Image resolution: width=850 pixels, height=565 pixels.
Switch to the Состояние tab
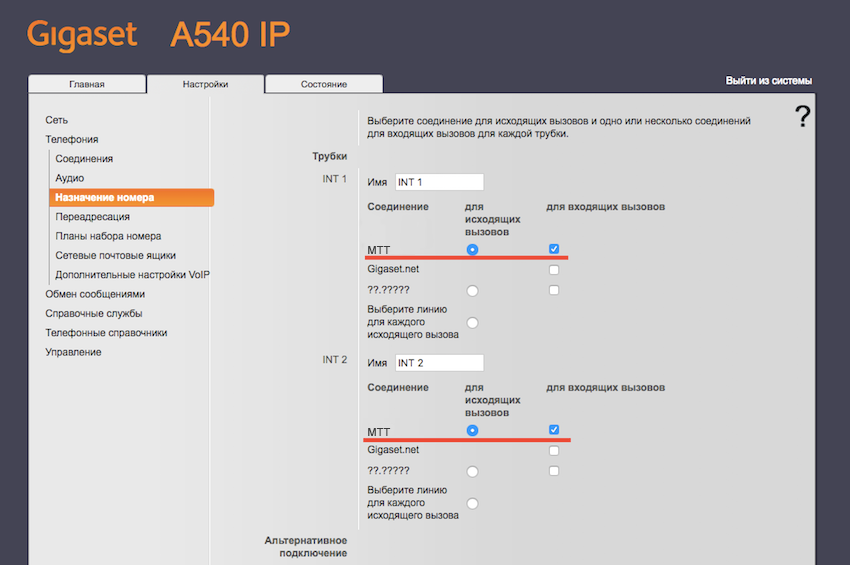(324, 84)
